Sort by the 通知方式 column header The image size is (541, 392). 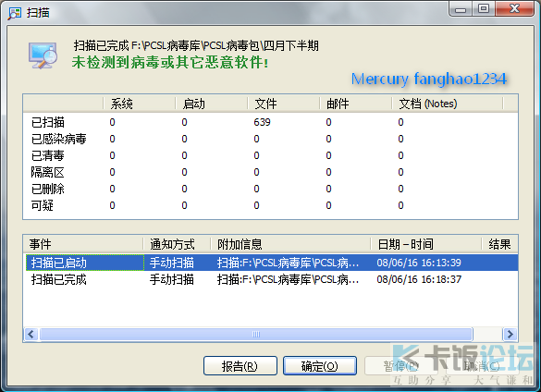pyautogui.click(x=177, y=244)
